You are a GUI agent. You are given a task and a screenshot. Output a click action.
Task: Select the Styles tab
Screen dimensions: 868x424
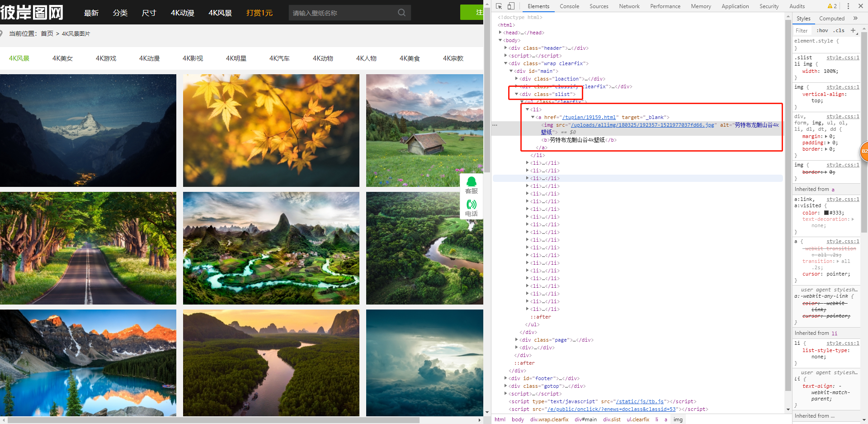coord(803,19)
